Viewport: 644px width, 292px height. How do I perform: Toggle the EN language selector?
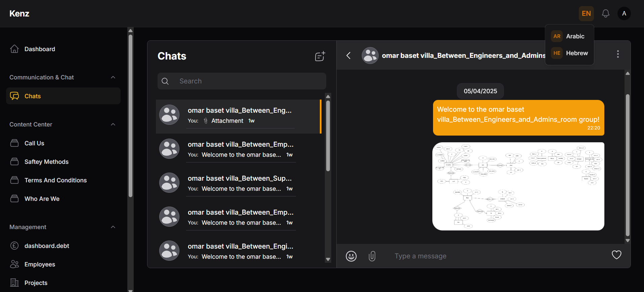(586, 13)
